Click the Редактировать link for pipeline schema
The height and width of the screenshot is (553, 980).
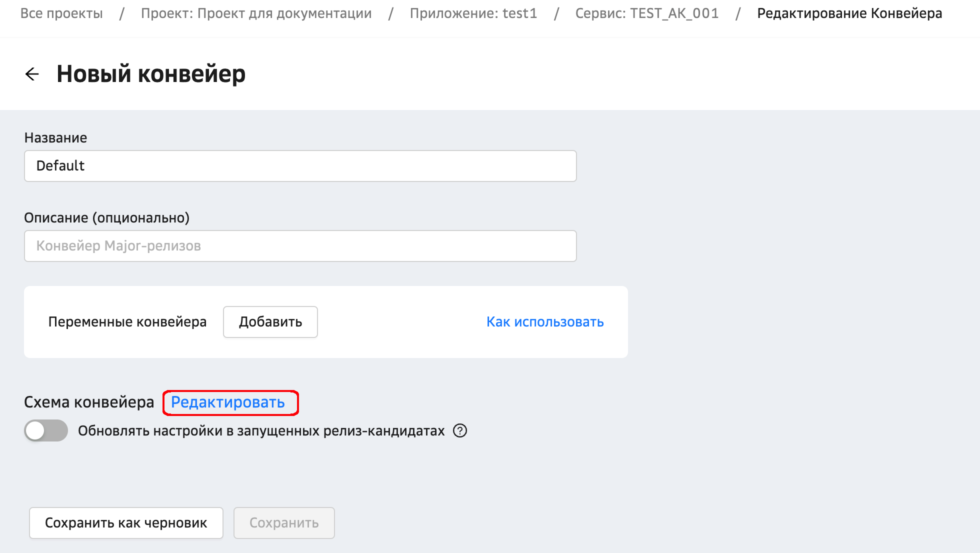click(x=228, y=402)
